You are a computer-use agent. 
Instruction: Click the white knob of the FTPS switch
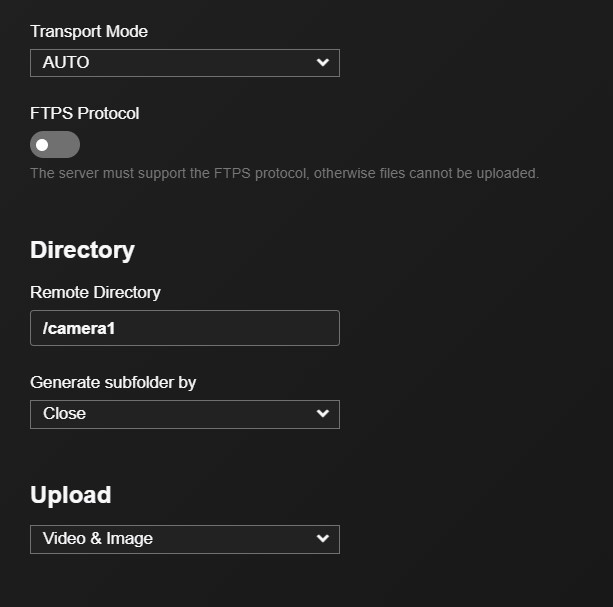(42, 145)
